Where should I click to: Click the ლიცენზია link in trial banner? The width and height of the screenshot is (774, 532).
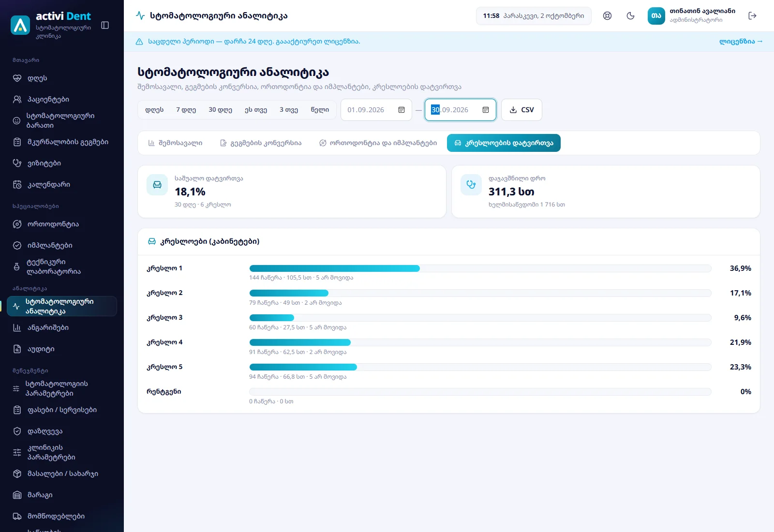(741, 42)
